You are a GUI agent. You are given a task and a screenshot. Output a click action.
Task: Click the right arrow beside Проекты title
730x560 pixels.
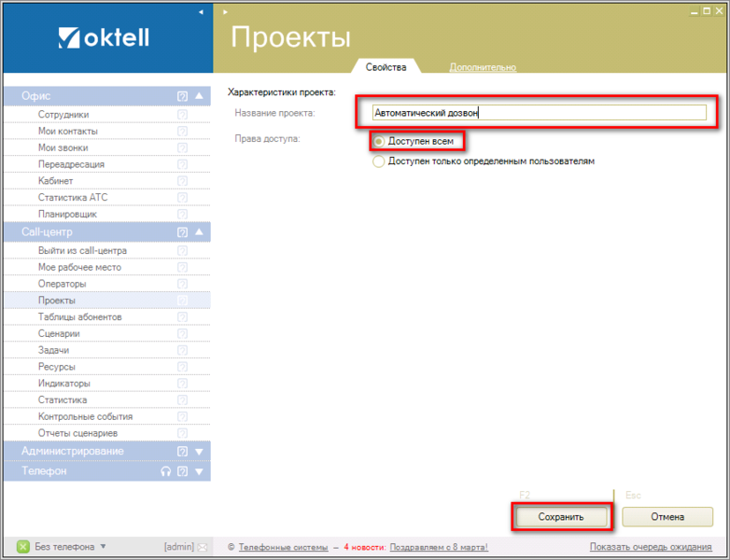225,12
